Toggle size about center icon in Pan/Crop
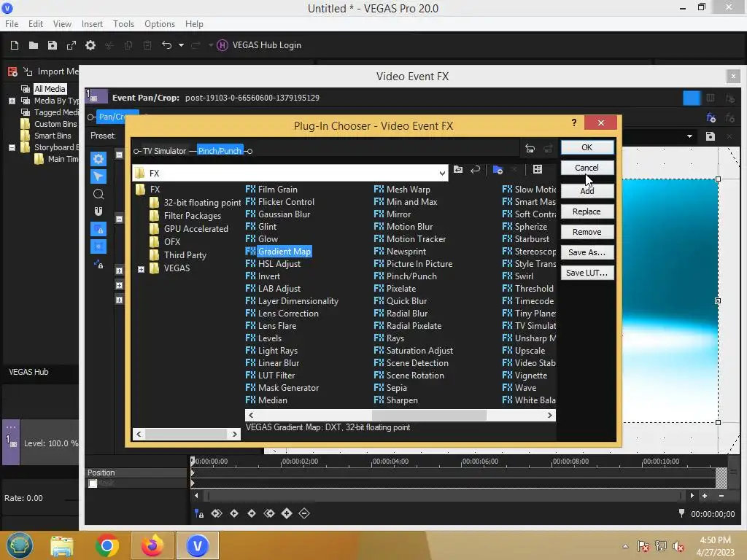The image size is (747, 560). pos(98,246)
